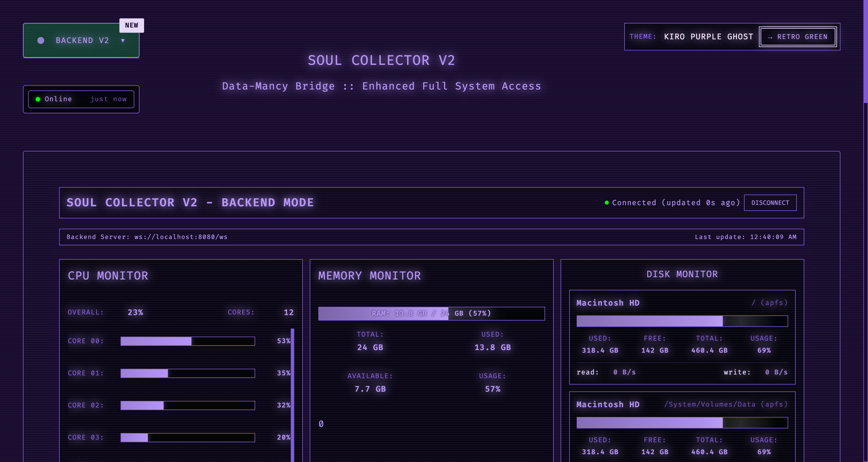This screenshot has width=868, height=462.
Task: Click the Core 00 usage bar
Action: pos(188,341)
